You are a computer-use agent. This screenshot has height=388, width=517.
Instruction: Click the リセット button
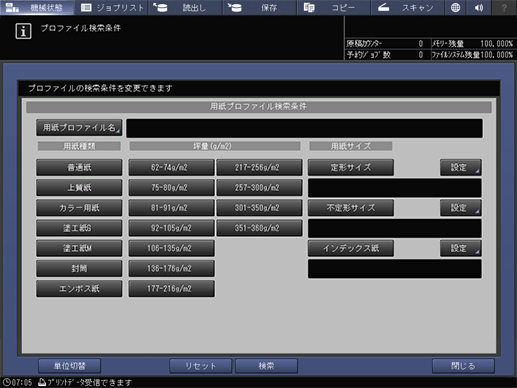(x=200, y=366)
